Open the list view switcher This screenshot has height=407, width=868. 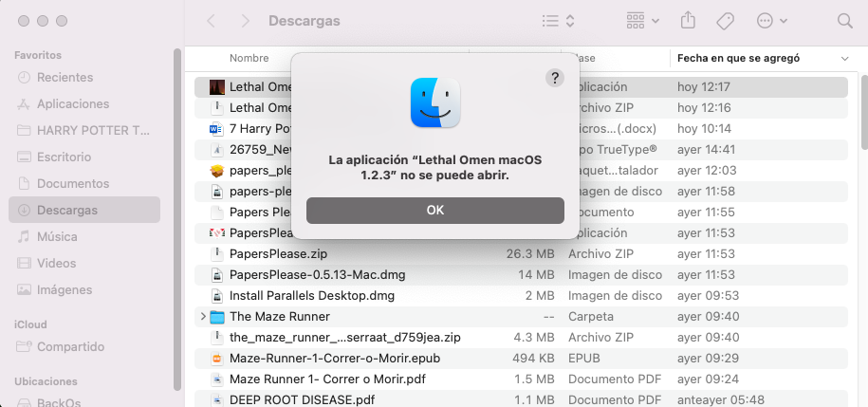558,21
